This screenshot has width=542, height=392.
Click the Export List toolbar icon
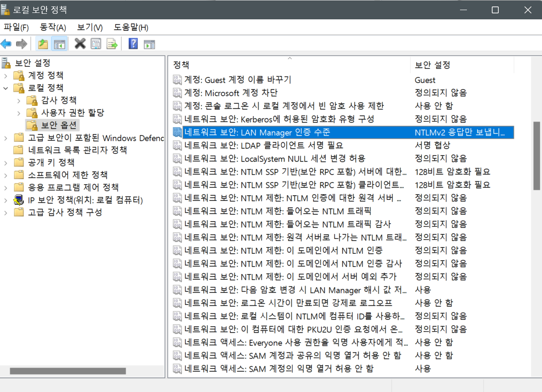112,44
